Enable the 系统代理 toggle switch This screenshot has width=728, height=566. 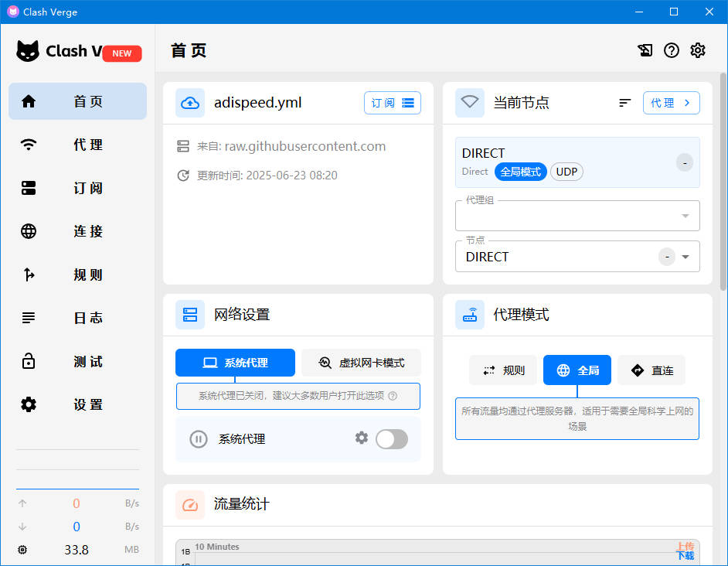click(391, 439)
